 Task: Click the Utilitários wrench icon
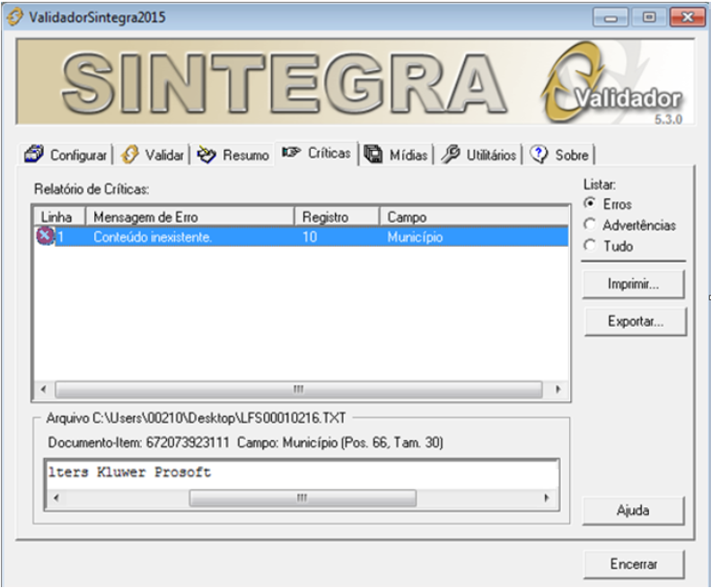451,154
